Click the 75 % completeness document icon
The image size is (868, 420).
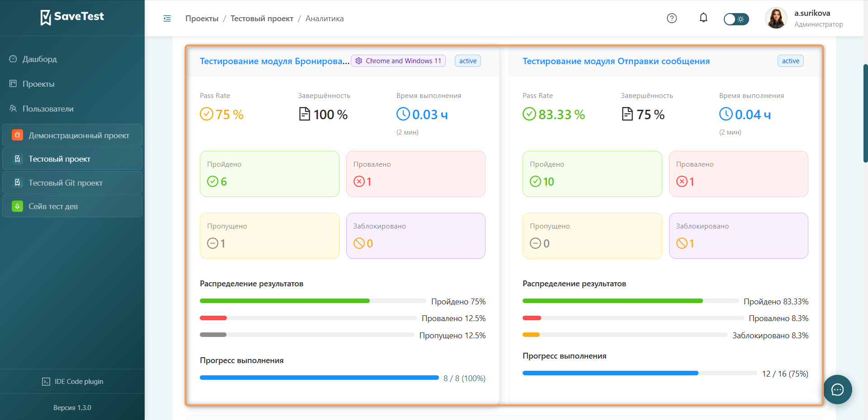coord(627,114)
